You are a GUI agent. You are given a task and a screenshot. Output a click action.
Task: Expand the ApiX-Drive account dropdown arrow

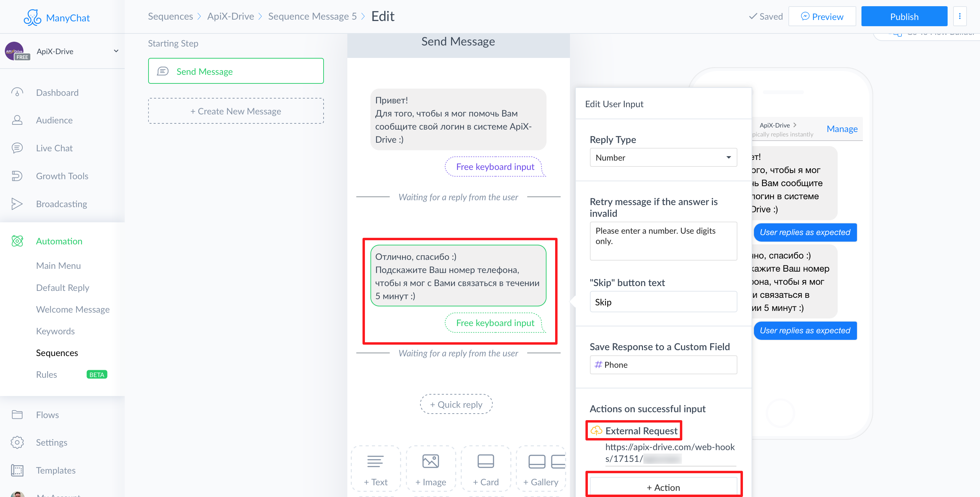pyautogui.click(x=116, y=51)
